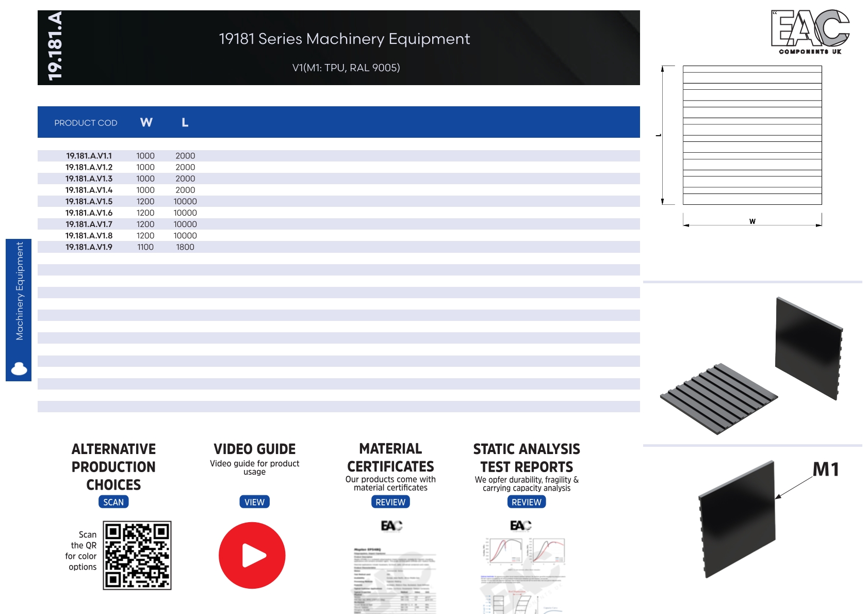Image resolution: width=868 pixels, height=614 pixels.
Task: Select product code 19.181.A.V1.6
Action: coord(89,213)
